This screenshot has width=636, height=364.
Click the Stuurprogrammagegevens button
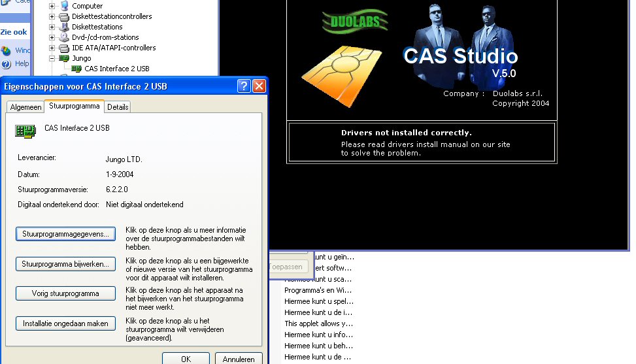pos(66,234)
